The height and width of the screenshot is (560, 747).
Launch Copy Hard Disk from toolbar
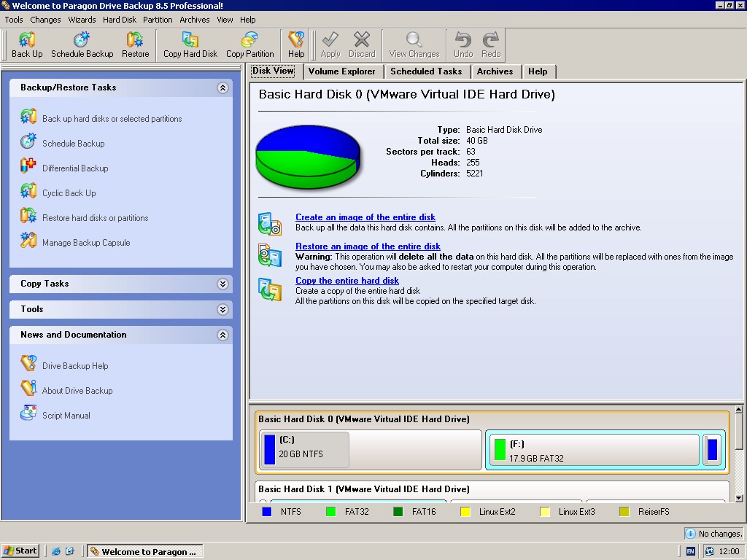pyautogui.click(x=190, y=39)
